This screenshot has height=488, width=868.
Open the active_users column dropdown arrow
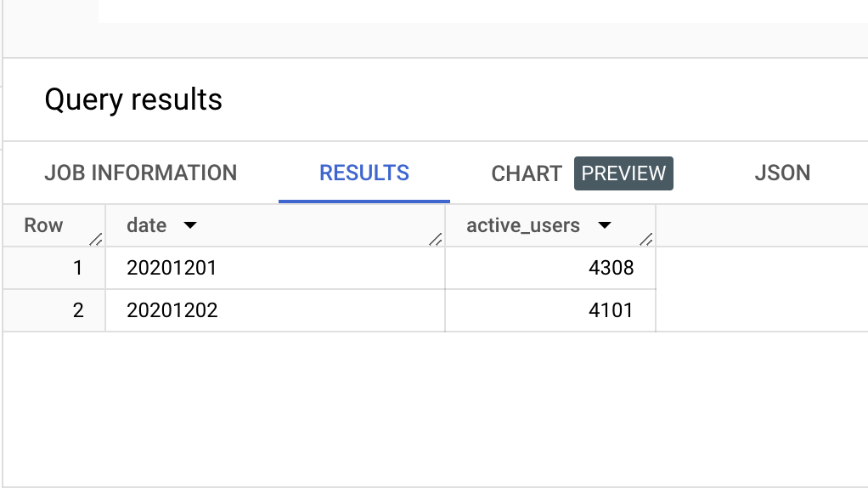click(605, 225)
